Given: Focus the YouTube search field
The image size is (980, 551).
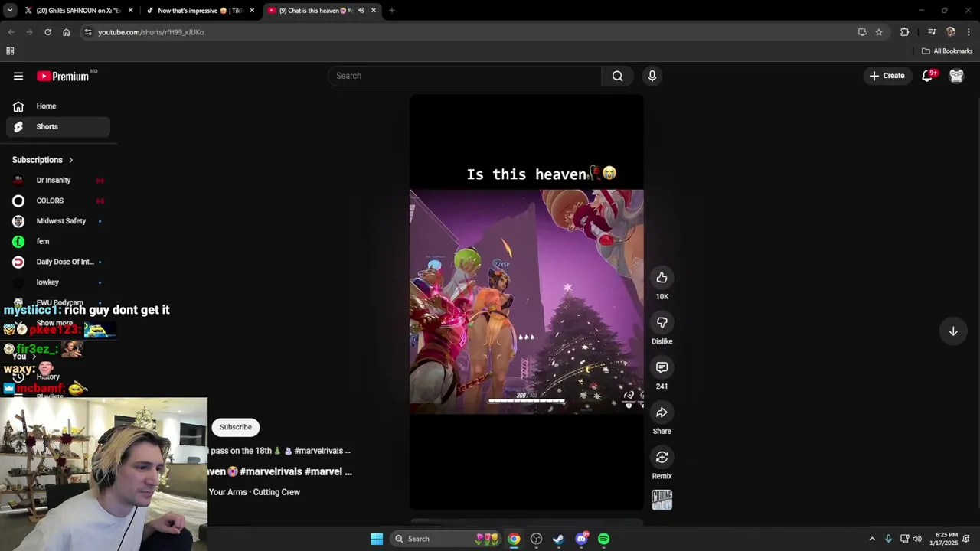Looking at the screenshot, I should [x=465, y=76].
